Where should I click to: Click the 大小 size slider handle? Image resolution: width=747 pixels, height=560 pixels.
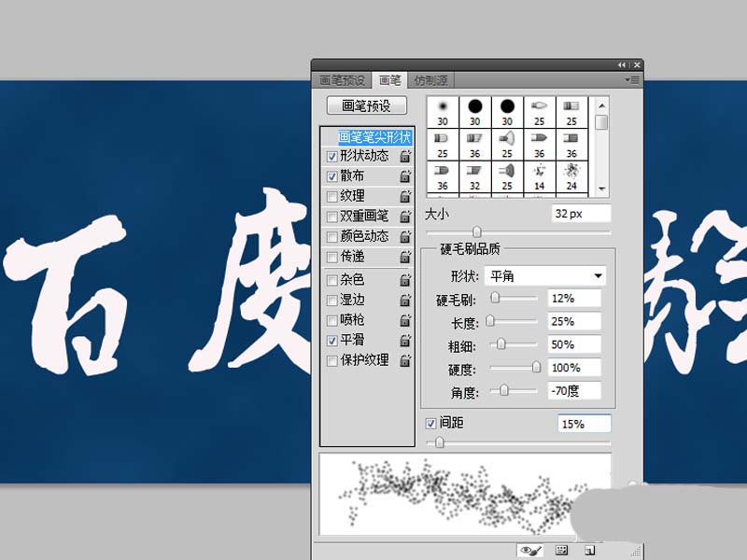pyautogui.click(x=477, y=231)
